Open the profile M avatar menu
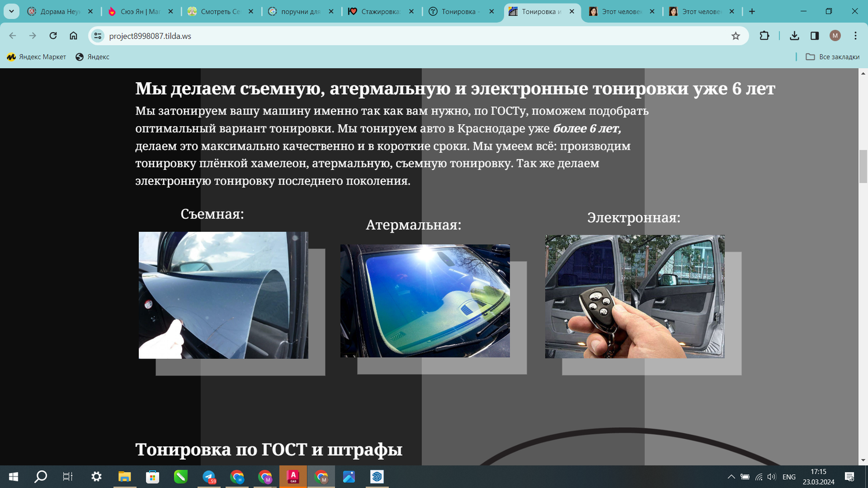This screenshot has width=868, height=488. point(835,36)
